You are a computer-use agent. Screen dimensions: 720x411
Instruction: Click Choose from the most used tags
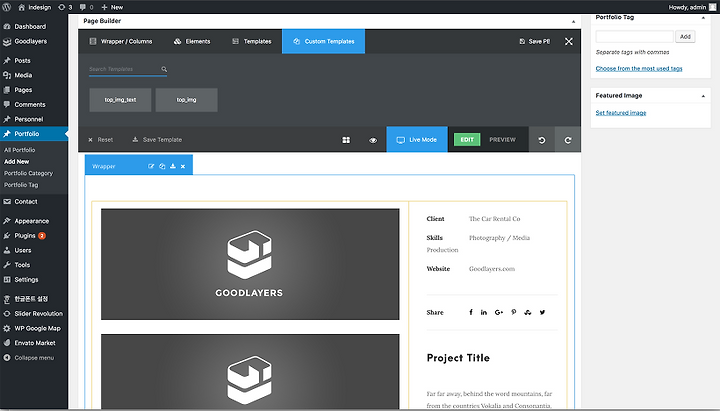tap(639, 68)
